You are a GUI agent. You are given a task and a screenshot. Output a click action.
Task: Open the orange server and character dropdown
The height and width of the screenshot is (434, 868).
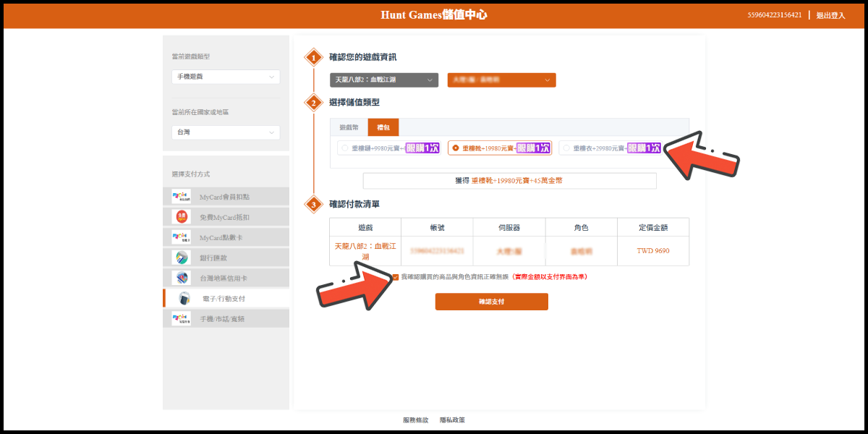[x=501, y=80]
